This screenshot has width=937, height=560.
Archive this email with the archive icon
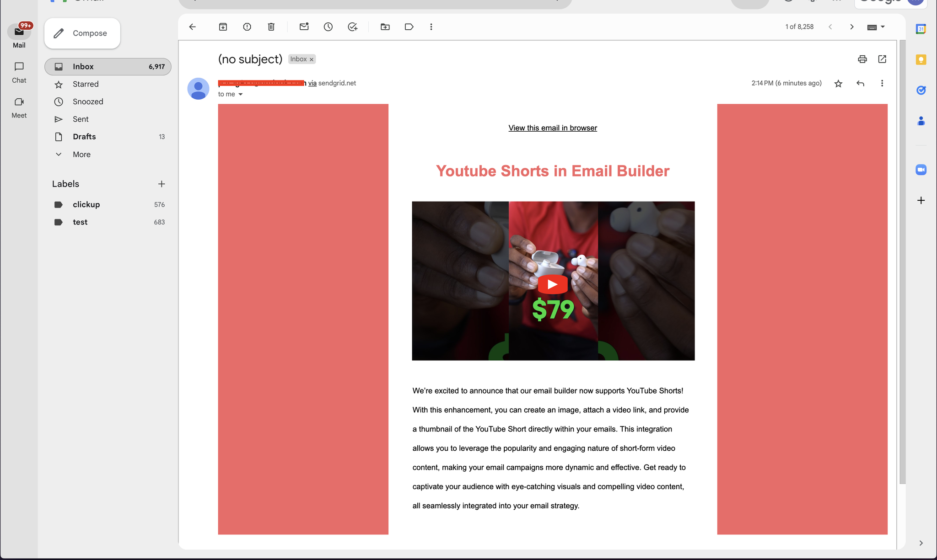coord(223,27)
